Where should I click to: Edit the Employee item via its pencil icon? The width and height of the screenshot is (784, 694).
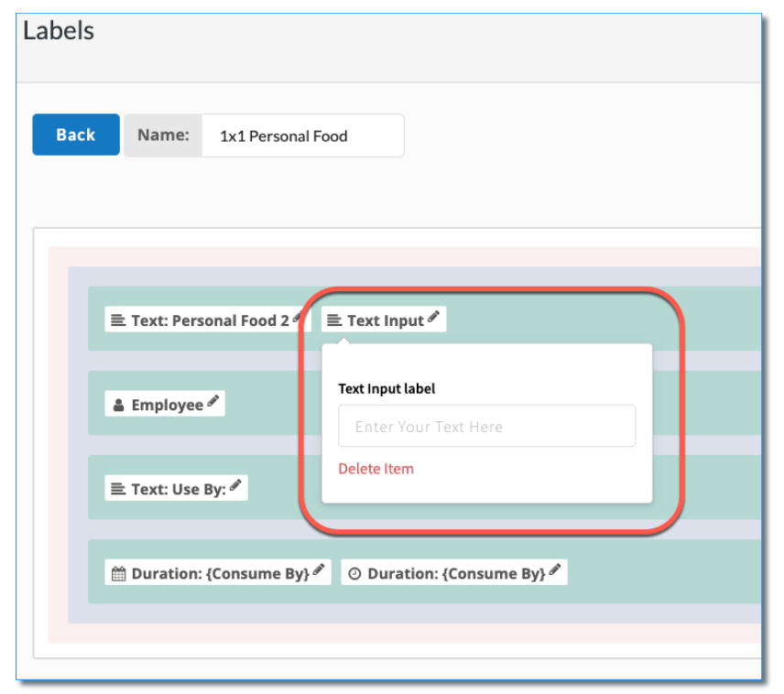tap(213, 401)
